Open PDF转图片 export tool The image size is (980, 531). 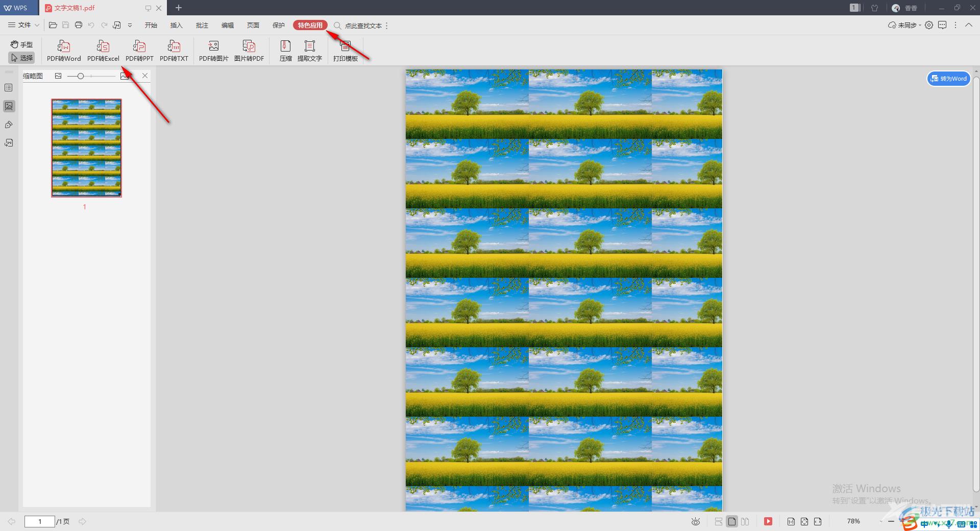tap(213, 51)
